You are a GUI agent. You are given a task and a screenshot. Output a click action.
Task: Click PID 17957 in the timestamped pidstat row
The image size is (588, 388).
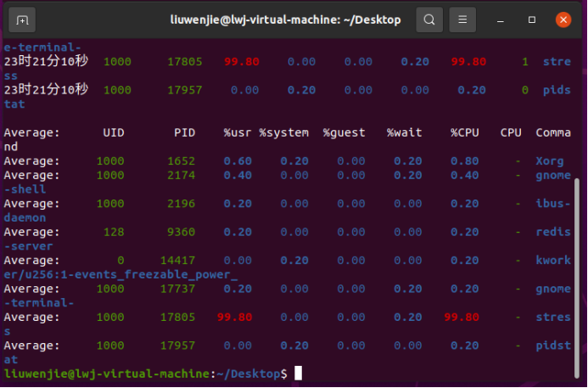tap(184, 90)
